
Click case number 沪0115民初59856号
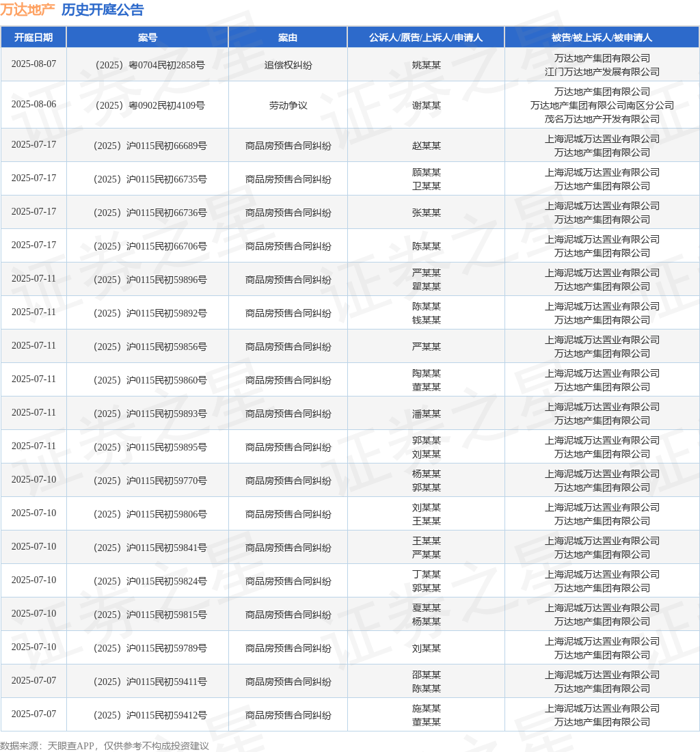click(150, 347)
